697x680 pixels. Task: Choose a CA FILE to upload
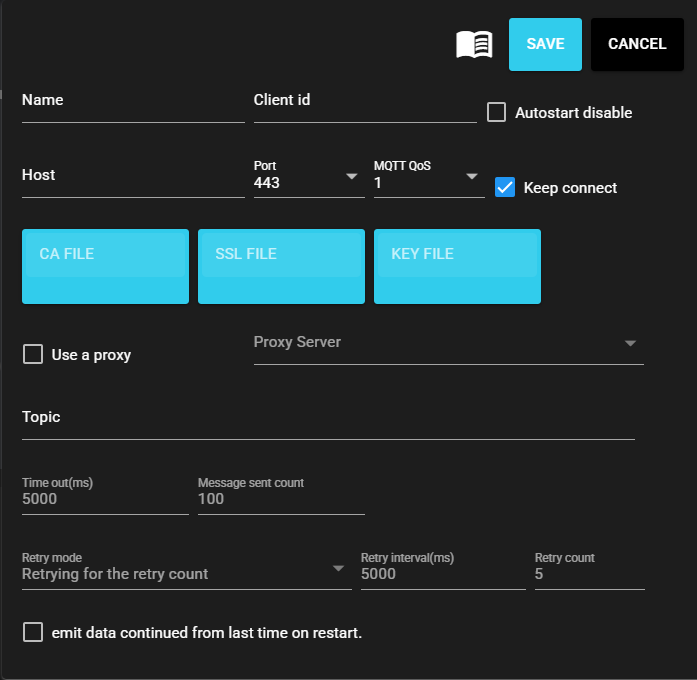coord(105,266)
